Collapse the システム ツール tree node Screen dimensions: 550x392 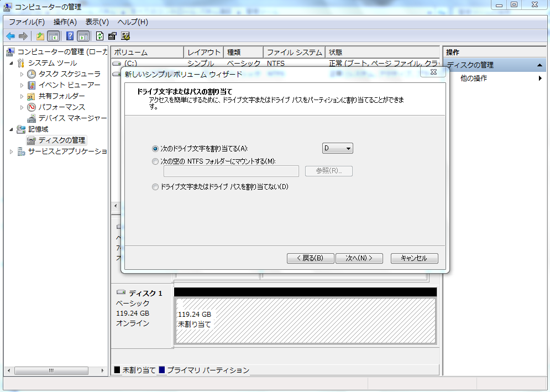pos(11,64)
